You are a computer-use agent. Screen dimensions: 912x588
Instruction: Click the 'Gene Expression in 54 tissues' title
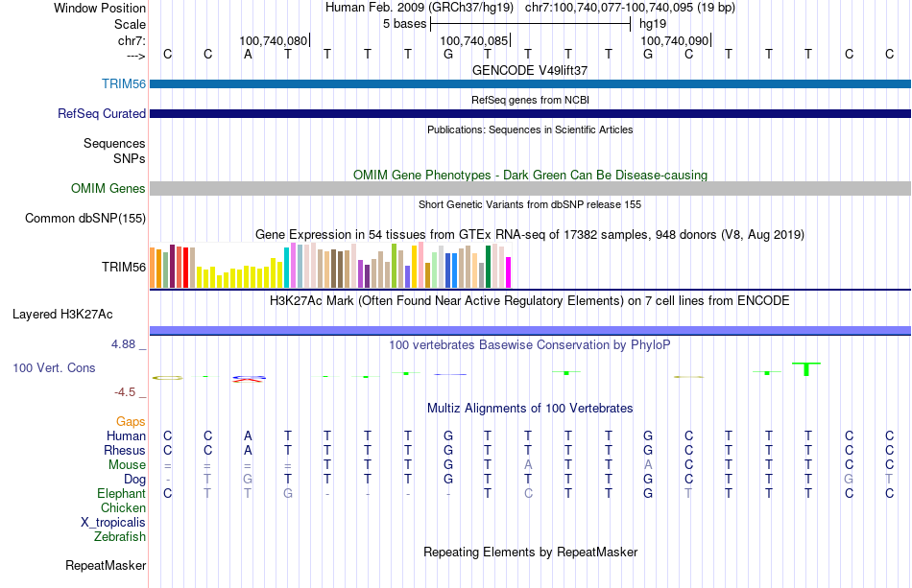(x=530, y=235)
